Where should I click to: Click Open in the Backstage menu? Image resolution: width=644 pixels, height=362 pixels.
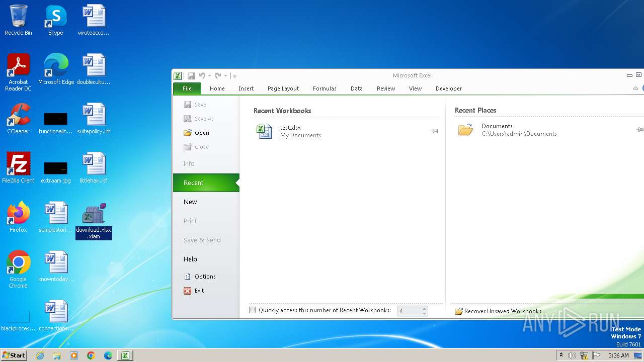click(x=196, y=133)
